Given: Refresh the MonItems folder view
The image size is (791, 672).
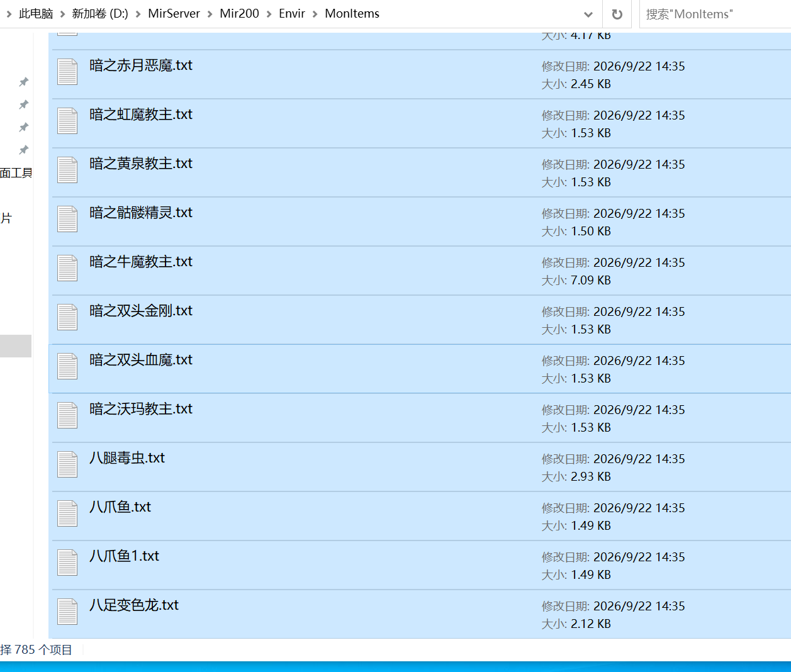Looking at the screenshot, I should click(617, 14).
